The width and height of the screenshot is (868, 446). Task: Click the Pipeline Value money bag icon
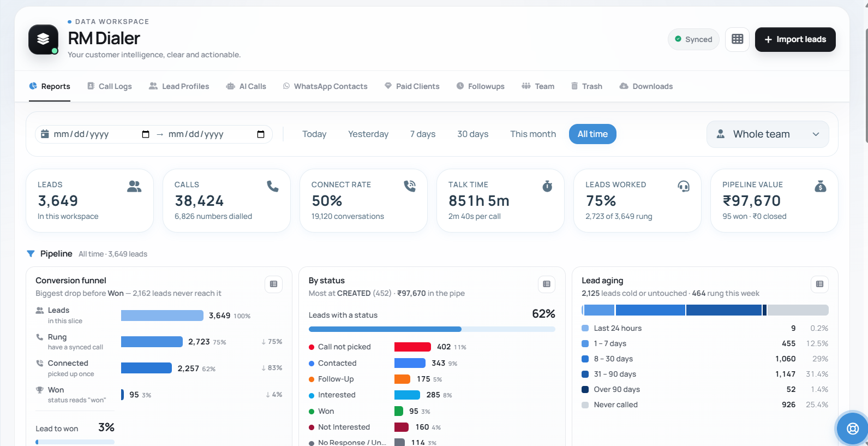[821, 186]
